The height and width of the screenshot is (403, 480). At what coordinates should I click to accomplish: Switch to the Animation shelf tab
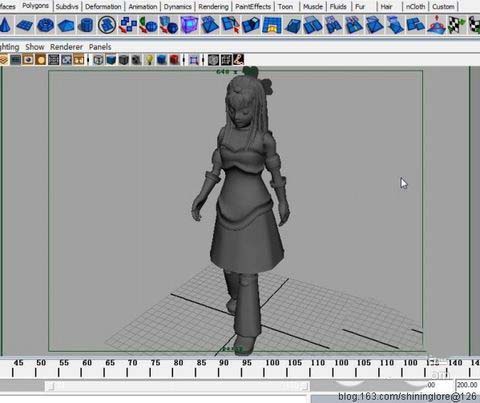tap(143, 6)
